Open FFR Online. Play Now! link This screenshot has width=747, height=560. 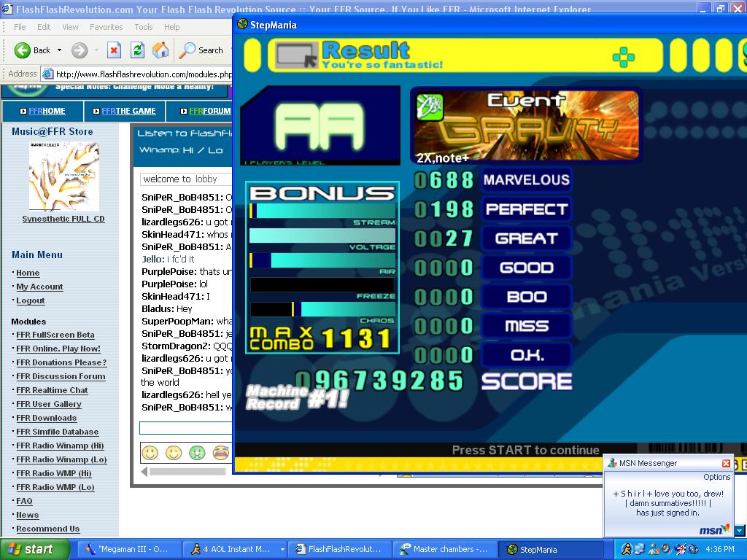pos(58,349)
